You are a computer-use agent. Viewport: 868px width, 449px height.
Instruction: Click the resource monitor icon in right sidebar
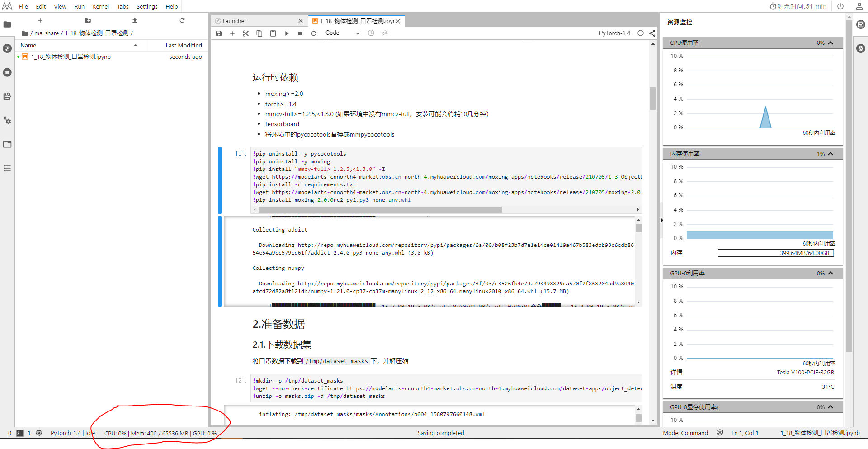click(x=861, y=24)
